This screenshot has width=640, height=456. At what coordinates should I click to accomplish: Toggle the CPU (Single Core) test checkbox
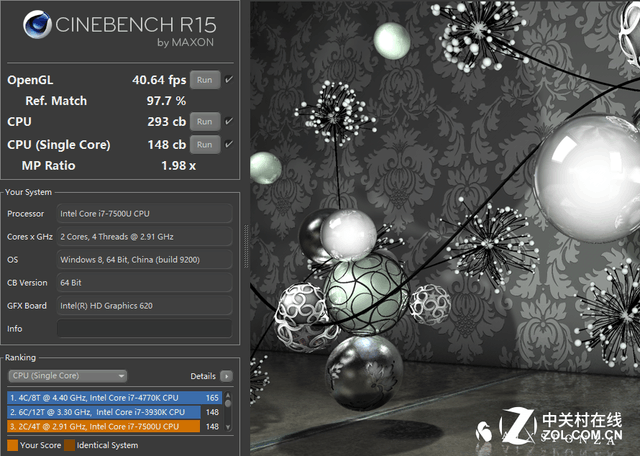click(x=229, y=144)
